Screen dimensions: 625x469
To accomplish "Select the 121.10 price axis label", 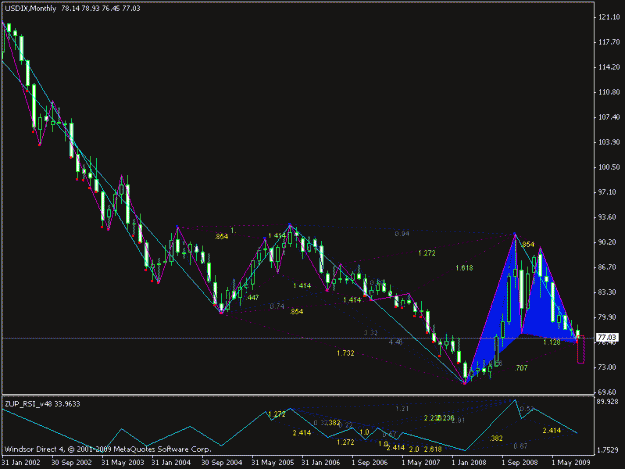I will pos(609,17).
